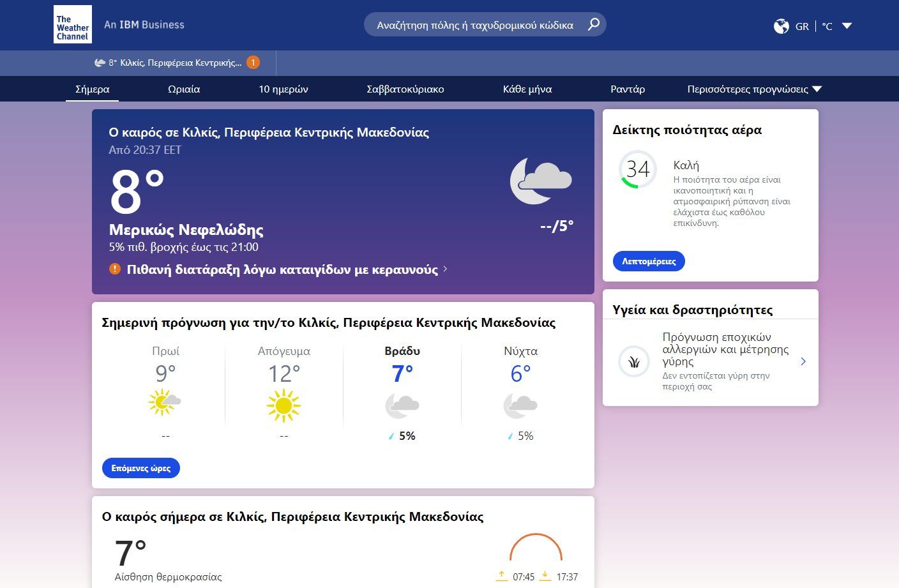Click the notification badge showing 1
The image size is (899, 588).
click(253, 62)
